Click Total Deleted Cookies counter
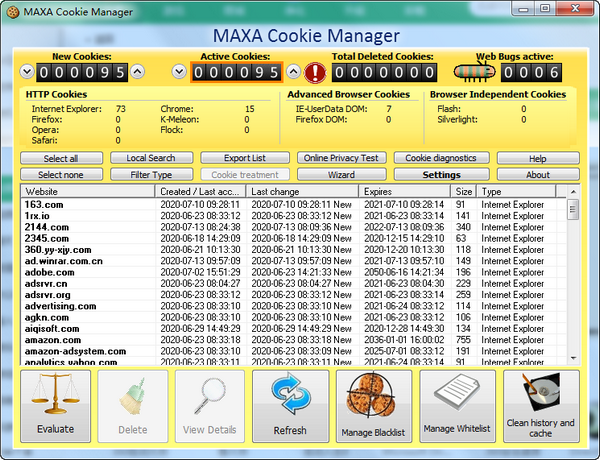 [384, 72]
